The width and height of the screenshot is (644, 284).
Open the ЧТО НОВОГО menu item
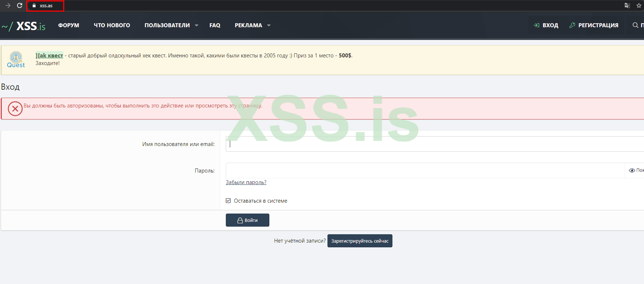coord(112,25)
